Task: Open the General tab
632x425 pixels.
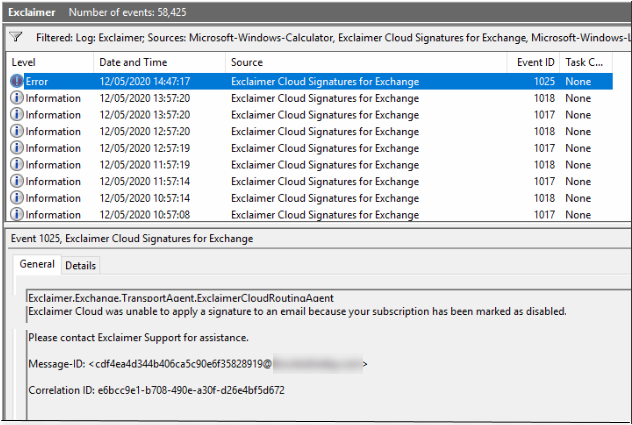Action: [37, 265]
